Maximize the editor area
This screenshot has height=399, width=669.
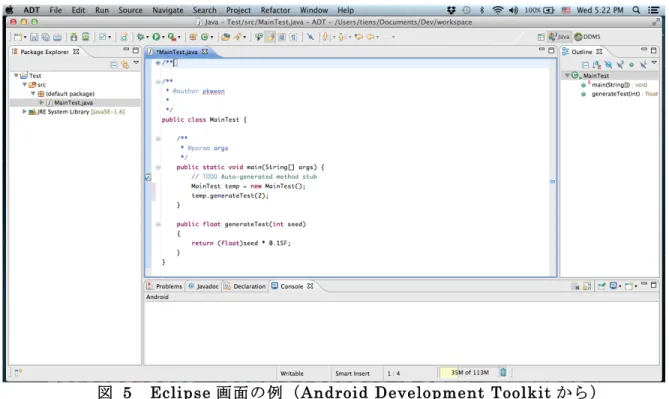click(x=551, y=50)
